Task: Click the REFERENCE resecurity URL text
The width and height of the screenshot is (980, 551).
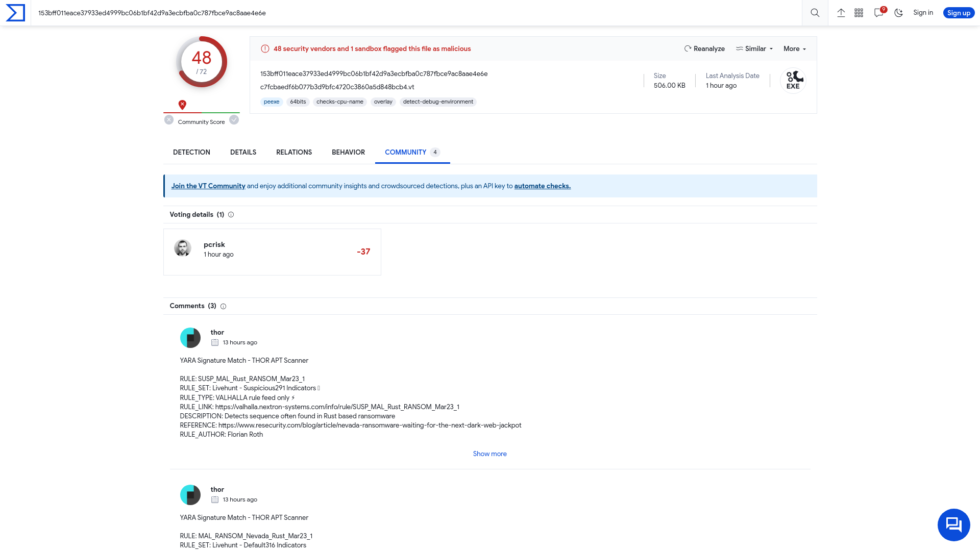Action: point(370,425)
